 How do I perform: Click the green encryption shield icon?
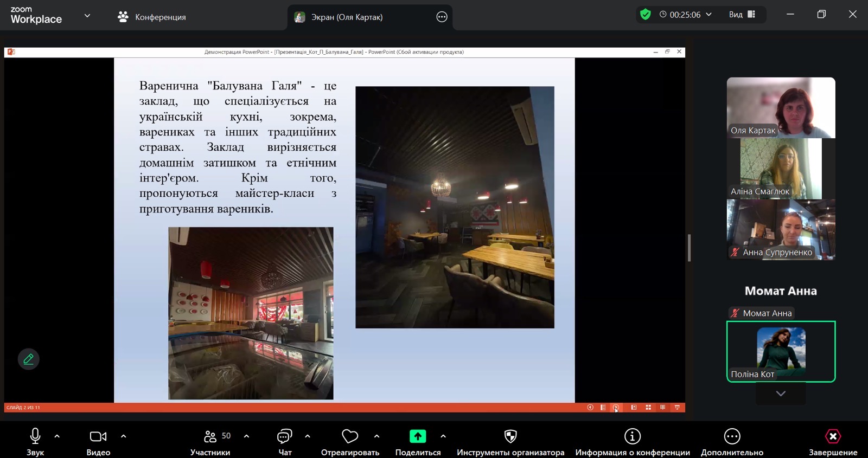[x=645, y=15]
